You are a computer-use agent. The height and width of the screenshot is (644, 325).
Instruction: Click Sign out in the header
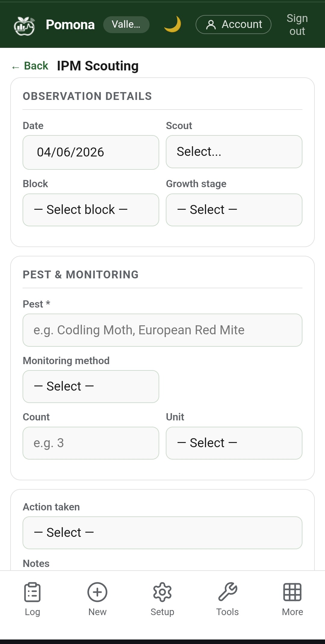[x=297, y=25]
